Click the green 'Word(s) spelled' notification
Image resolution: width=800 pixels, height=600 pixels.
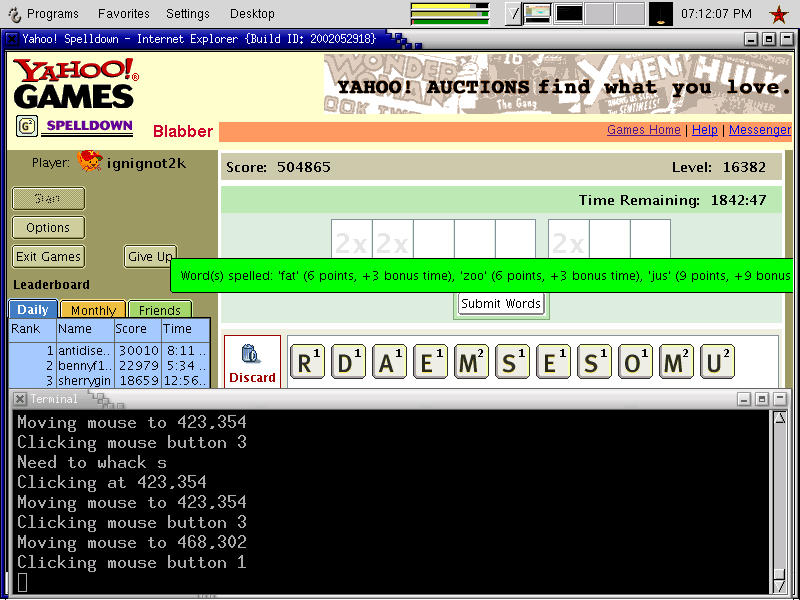pyautogui.click(x=482, y=276)
